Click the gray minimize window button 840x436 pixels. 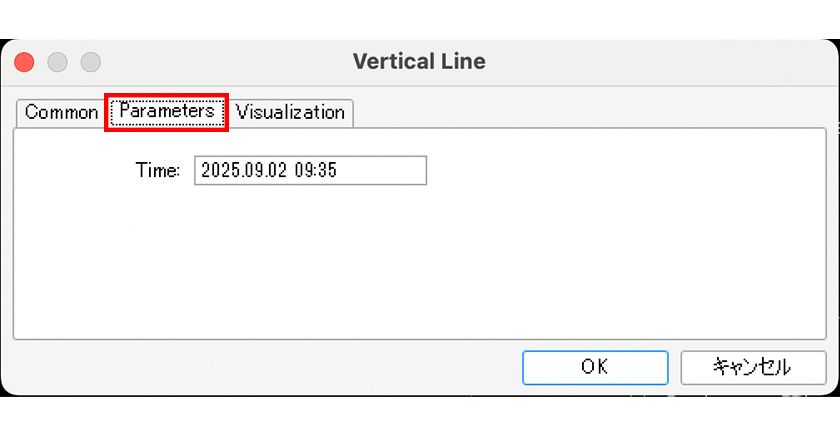coord(57,62)
